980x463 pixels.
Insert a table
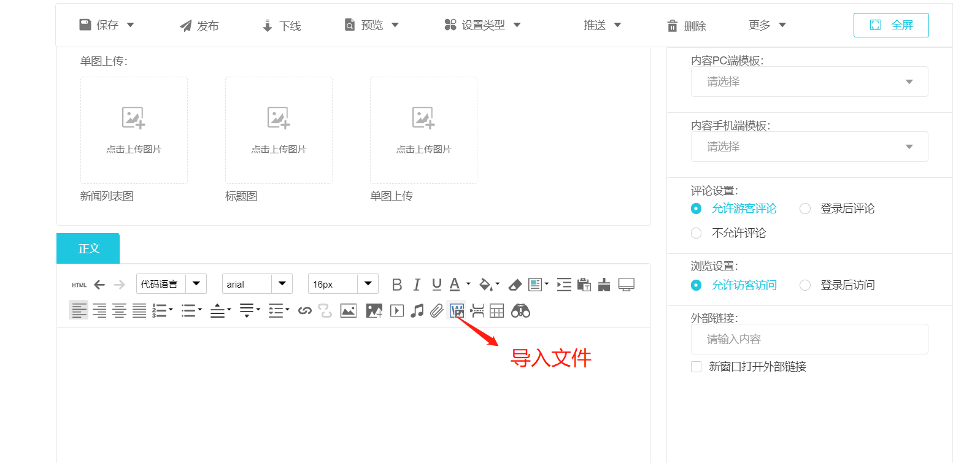click(497, 311)
